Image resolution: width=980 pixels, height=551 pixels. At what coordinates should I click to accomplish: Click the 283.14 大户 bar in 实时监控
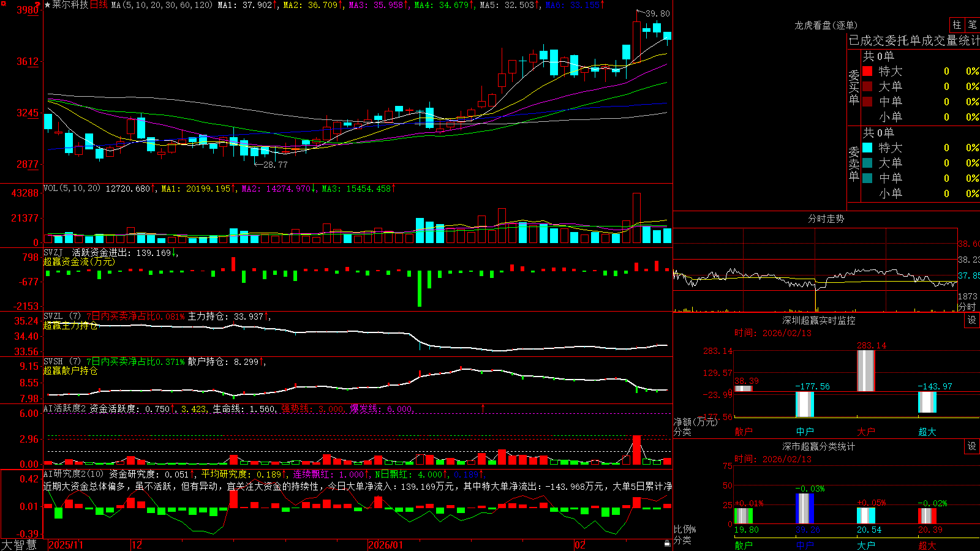[x=865, y=371]
